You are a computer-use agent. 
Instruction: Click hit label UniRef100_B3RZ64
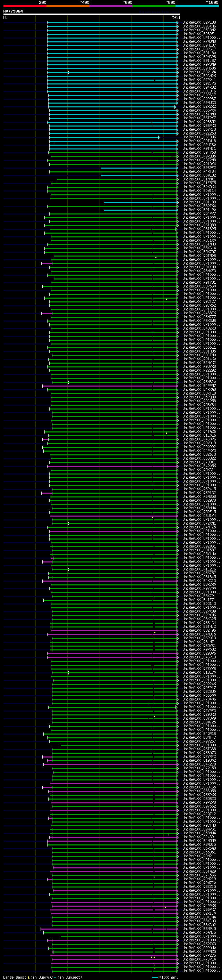click(199, 206)
